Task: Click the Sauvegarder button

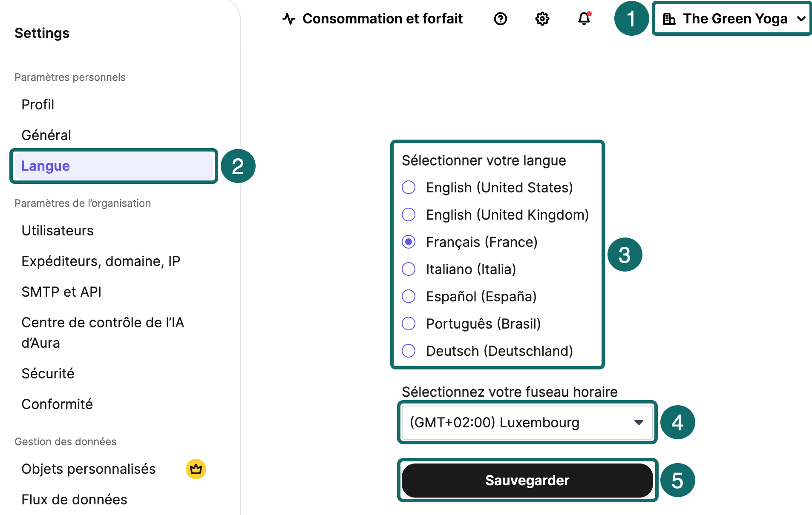Action: click(527, 481)
